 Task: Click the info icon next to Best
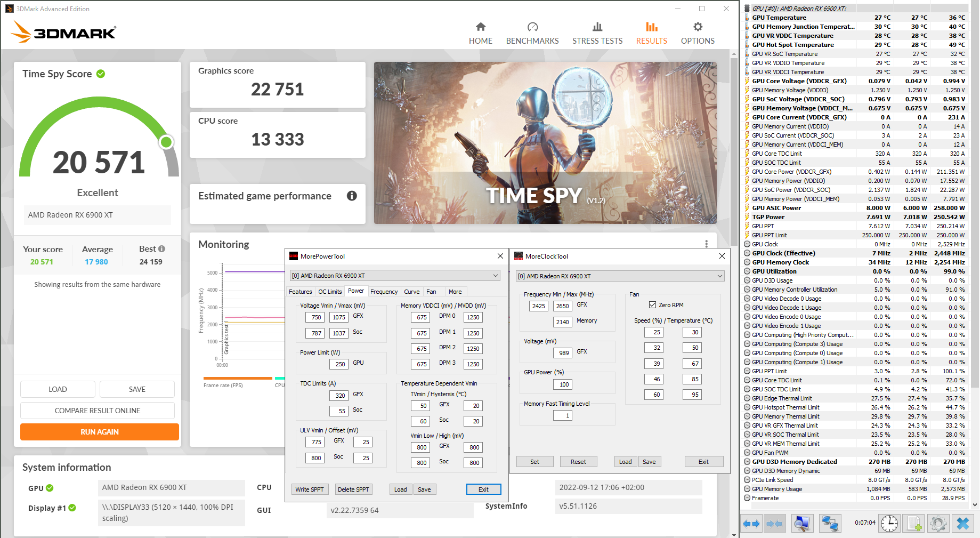(162, 249)
